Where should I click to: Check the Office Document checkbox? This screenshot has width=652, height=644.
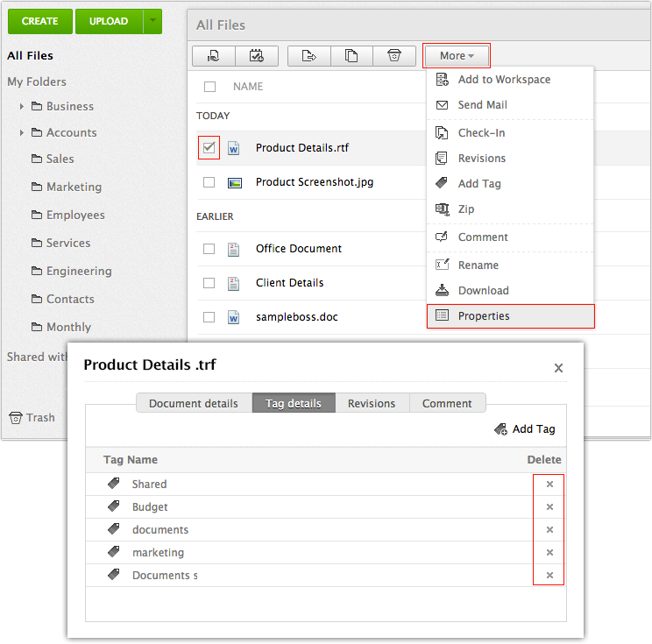pos(209,249)
